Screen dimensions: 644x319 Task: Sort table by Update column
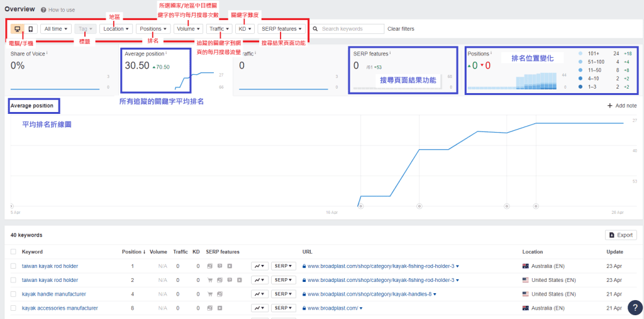coord(614,252)
